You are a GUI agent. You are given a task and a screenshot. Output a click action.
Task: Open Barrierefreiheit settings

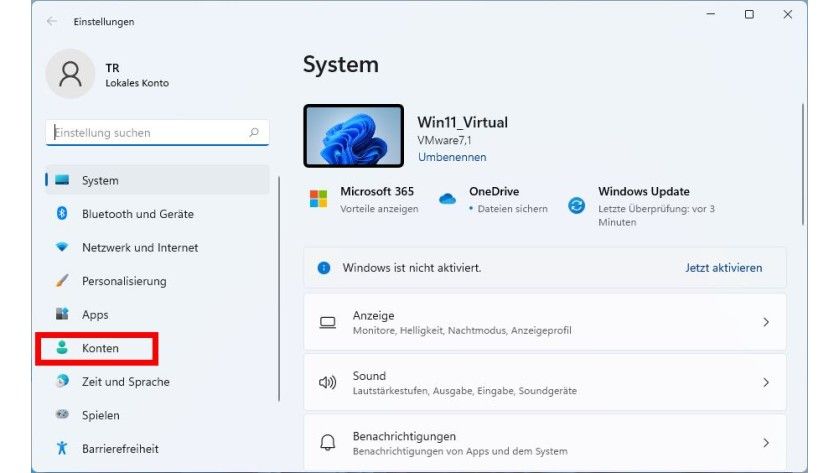coord(157,448)
